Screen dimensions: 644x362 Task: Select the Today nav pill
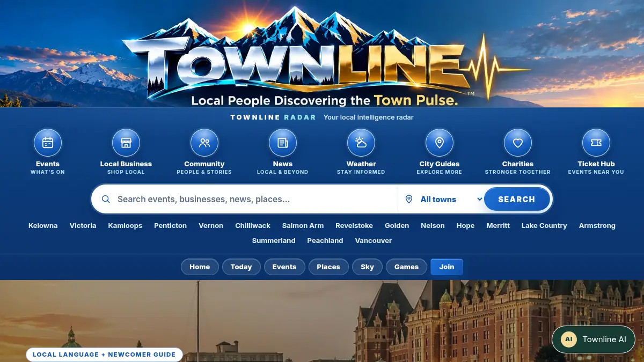pos(241,267)
